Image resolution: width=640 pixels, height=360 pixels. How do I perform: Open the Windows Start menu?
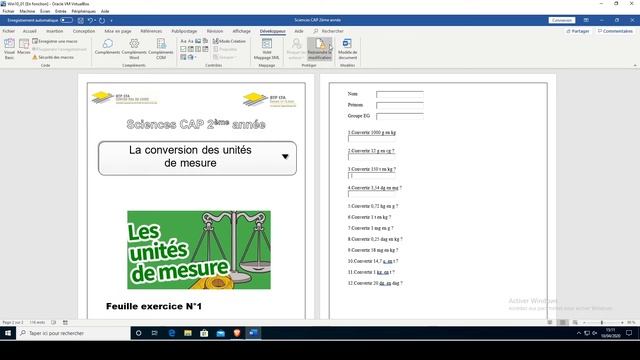pyautogui.click(x=8, y=333)
